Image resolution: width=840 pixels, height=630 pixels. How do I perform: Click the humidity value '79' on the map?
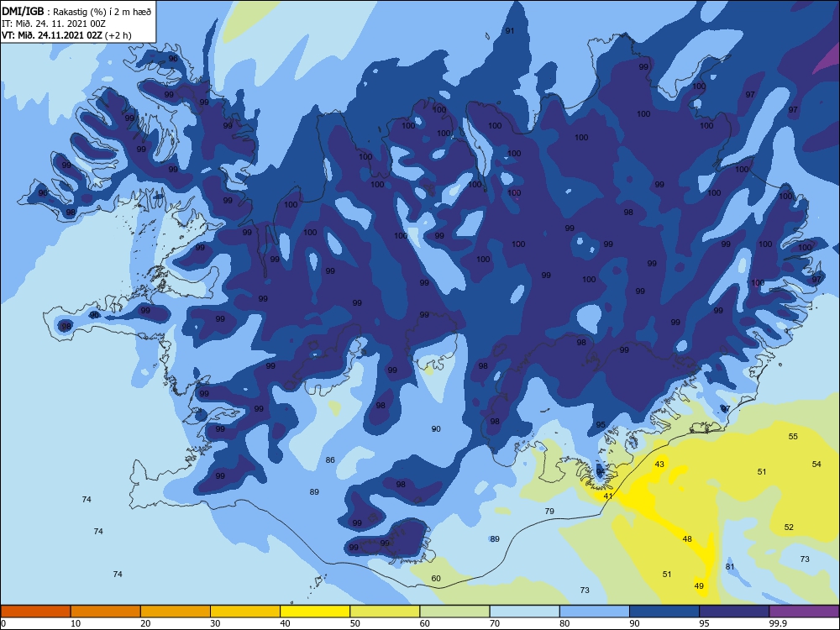point(549,511)
